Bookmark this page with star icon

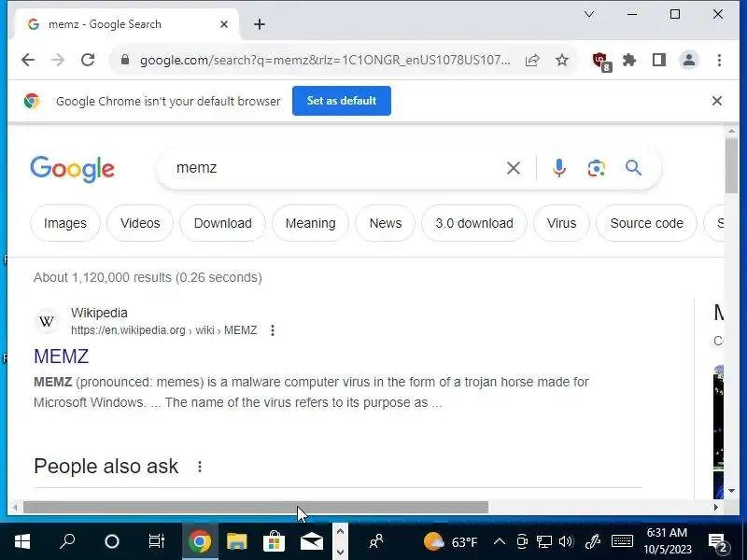(x=562, y=60)
